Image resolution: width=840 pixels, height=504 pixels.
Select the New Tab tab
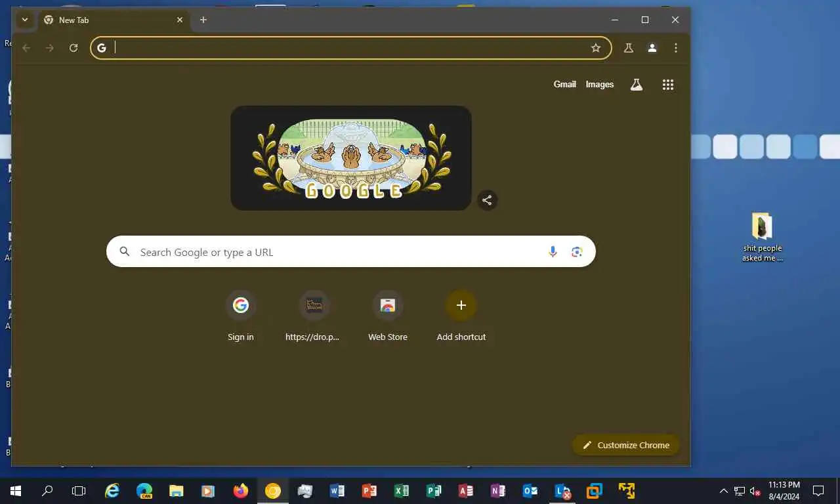[113, 20]
